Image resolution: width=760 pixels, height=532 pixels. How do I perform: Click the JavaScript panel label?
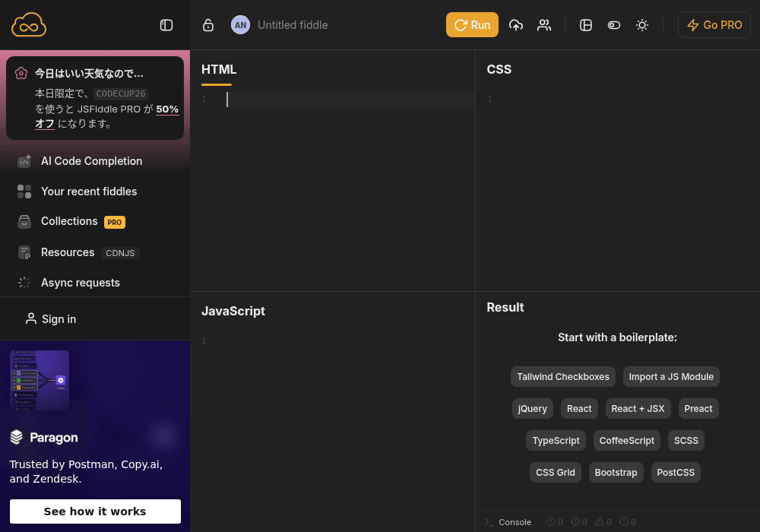pos(233,311)
